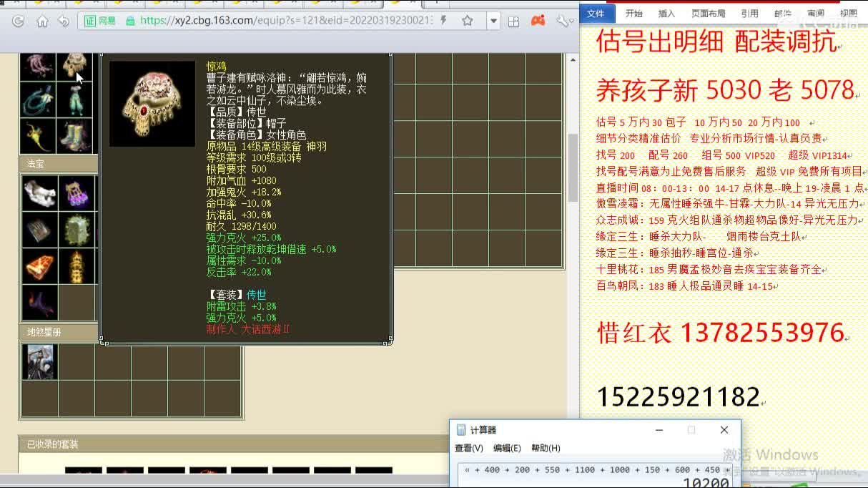Click the line starting 百鸟朝凤 in Word

coord(684,286)
